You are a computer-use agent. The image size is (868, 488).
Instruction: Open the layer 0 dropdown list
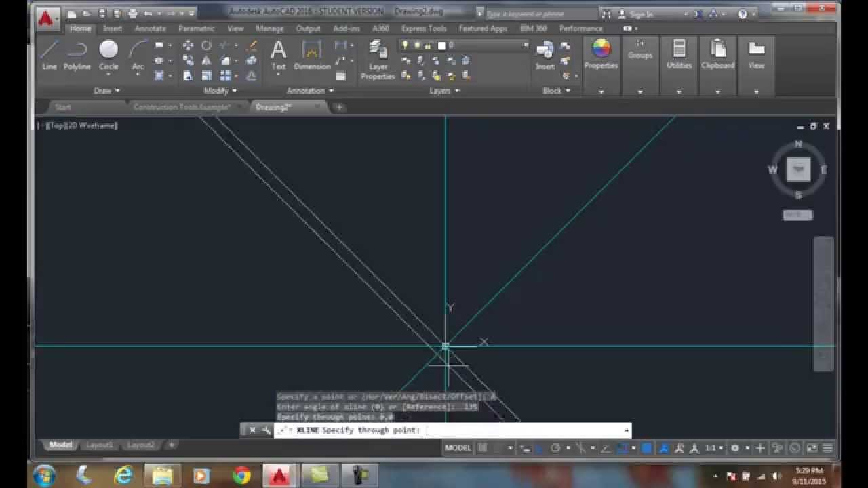pyautogui.click(x=525, y=45)
